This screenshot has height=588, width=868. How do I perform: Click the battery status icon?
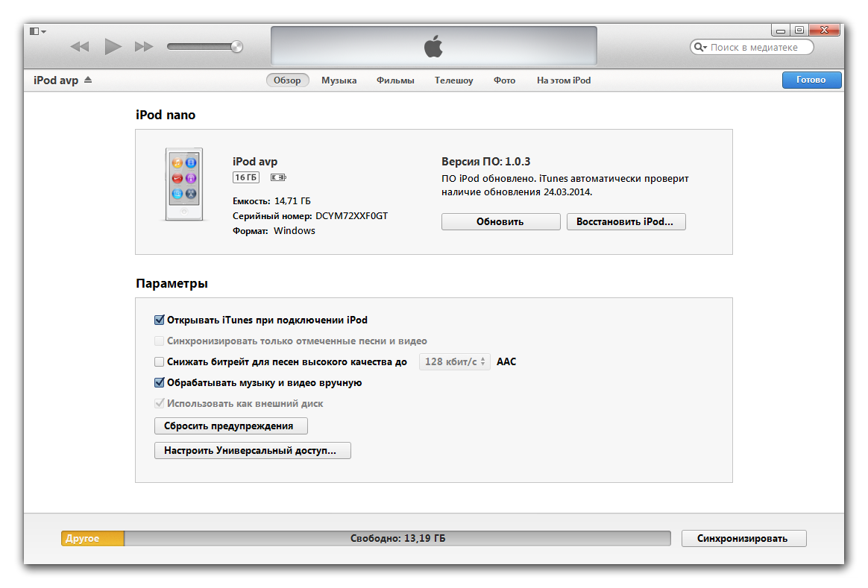pyautogui.click(x=278, y=177)
